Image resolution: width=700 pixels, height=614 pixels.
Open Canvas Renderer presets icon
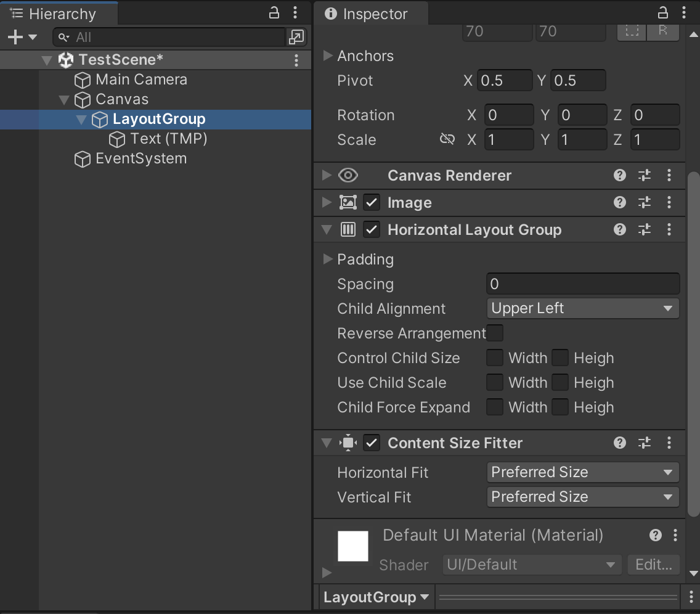point(644,175)
